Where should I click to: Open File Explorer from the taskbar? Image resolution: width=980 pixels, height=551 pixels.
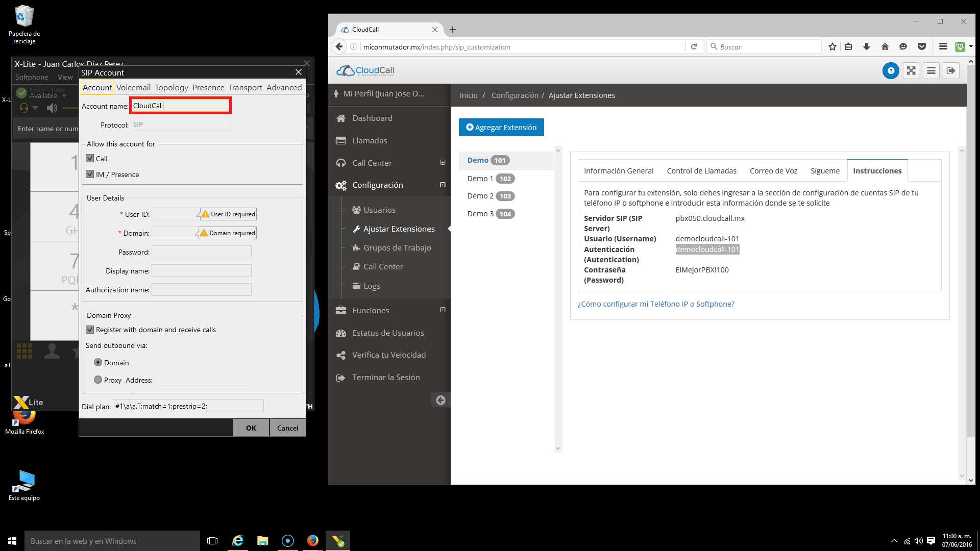[263, 541]
